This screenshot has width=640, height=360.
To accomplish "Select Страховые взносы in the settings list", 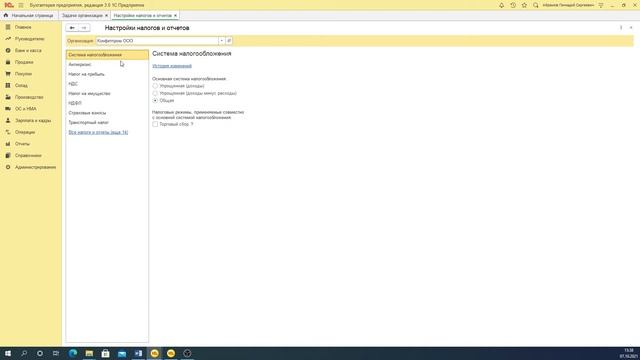I will (x=107, y=113).
